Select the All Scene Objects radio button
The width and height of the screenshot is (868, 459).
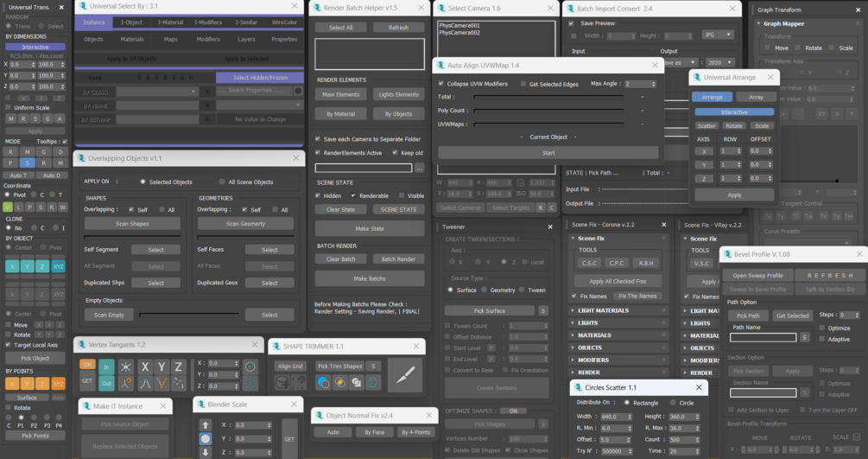coord(222,182)
